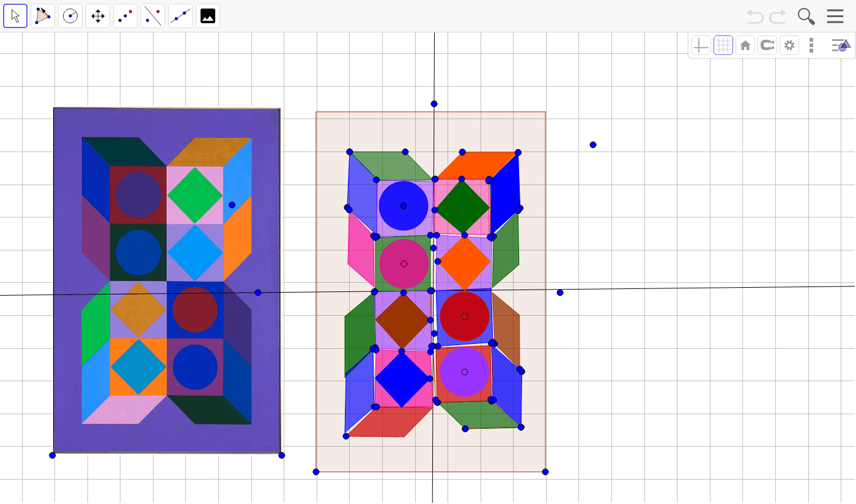Select the Reflect about Line tool
Viewport: 856px width, 504px height.
coord(153,16)
